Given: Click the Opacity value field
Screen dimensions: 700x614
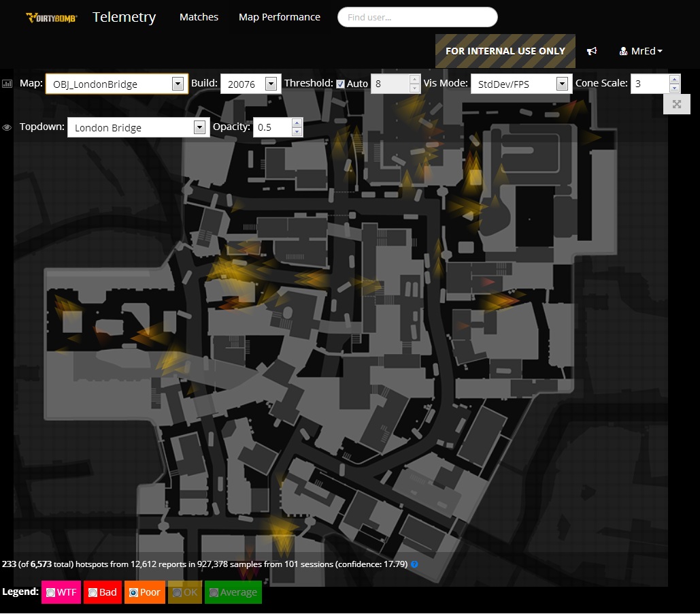Looking at the screenshot, I should pyautogui.click(x=272, y=127).
